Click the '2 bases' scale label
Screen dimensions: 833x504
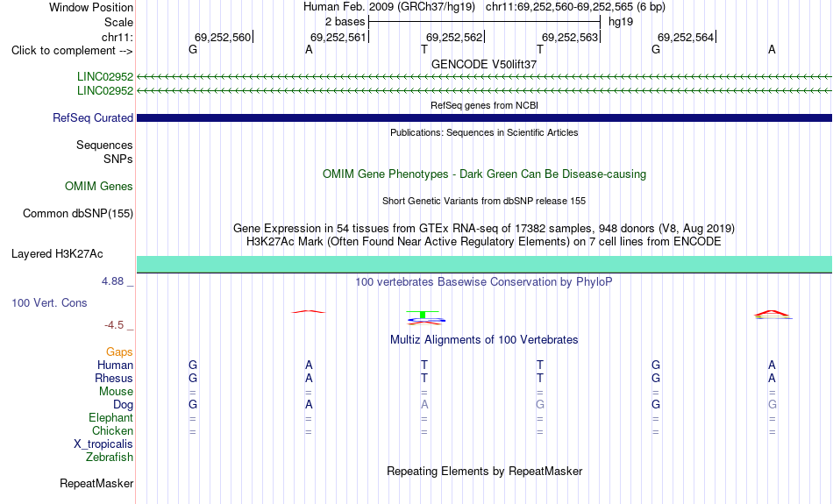(345, 22)
